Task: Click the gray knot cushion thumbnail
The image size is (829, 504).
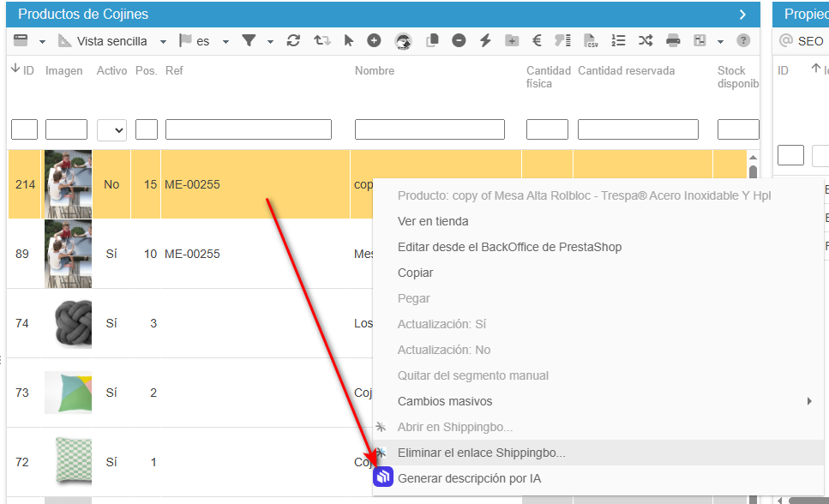Action: [x=68, y=323]
